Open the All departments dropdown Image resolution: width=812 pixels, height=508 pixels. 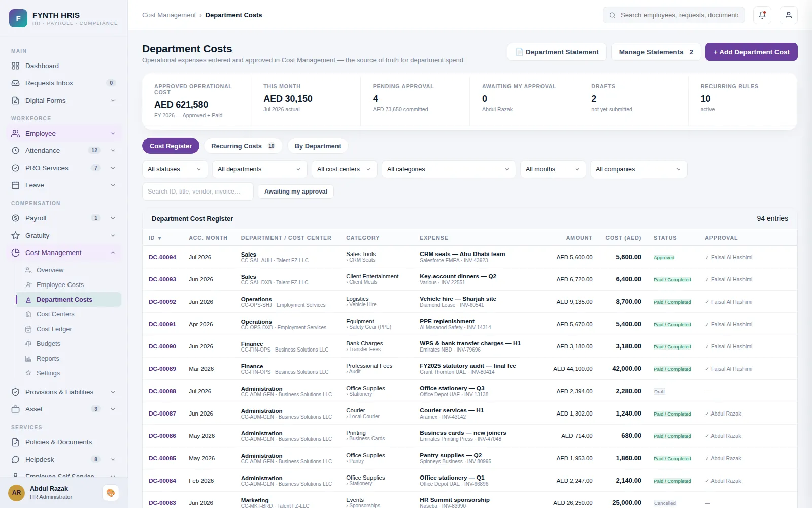[260, 169]
